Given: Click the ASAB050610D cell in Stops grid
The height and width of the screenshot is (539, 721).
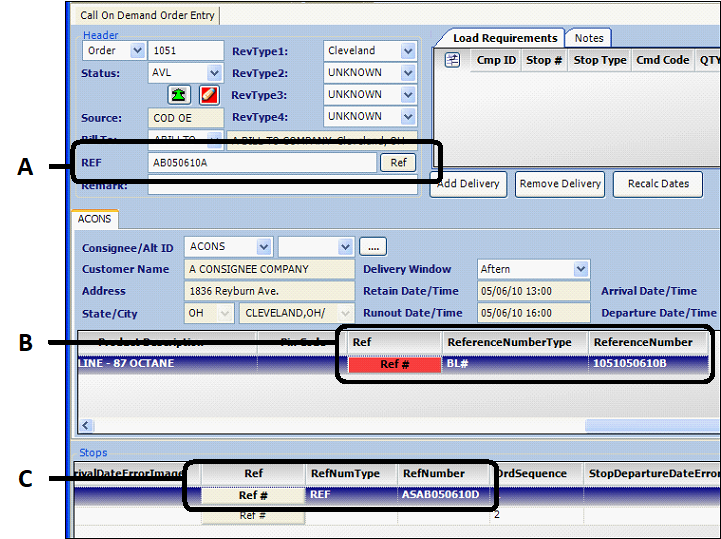Looking at the screenshot, I should click(444, 495).
